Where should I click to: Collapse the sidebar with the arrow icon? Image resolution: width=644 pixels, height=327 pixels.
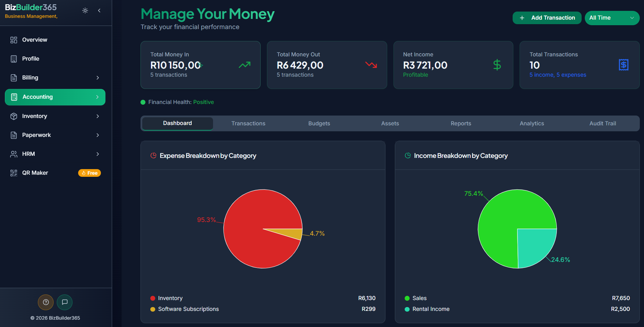(100, 11)
